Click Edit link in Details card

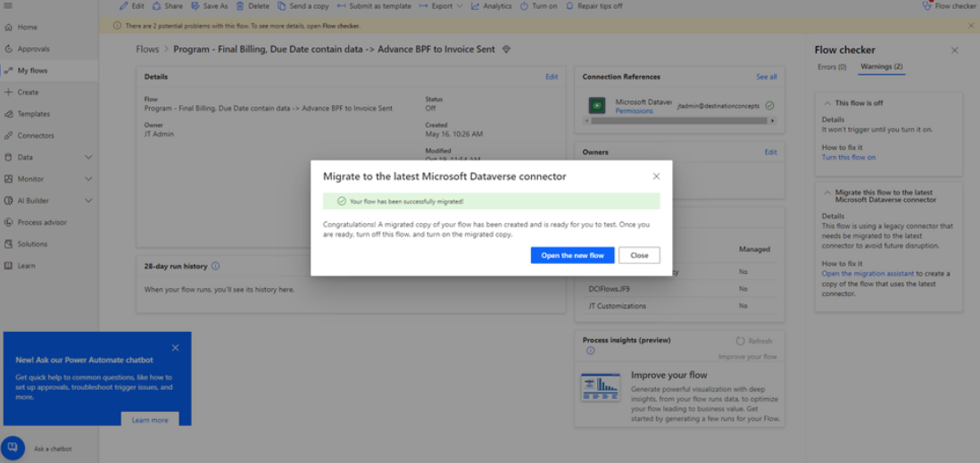(552, 77)
